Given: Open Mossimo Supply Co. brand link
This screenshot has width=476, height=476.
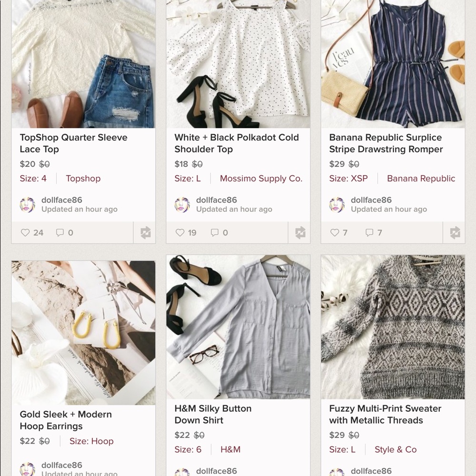Looking at the screenshot, I should [x=261, y=178].
